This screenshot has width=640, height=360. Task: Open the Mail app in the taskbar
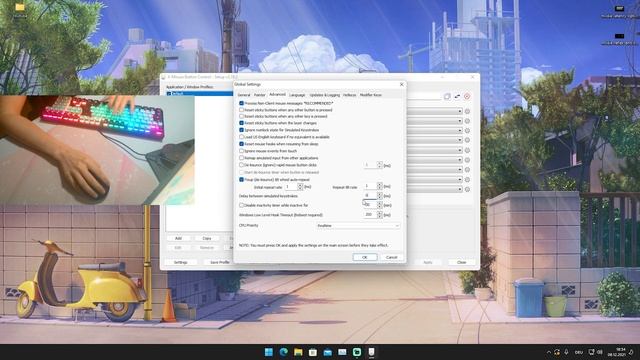pyautogui.click(x=327, y=352)
